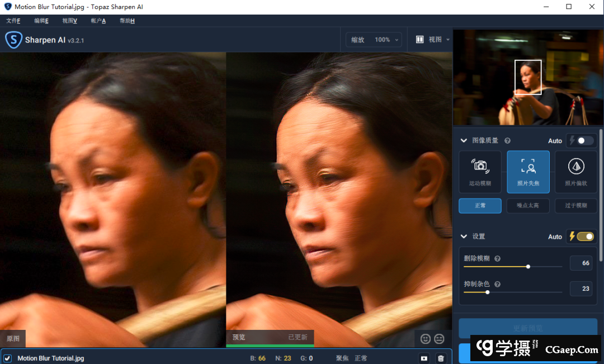Collapse the 图像质量 section

coord(464,141)
